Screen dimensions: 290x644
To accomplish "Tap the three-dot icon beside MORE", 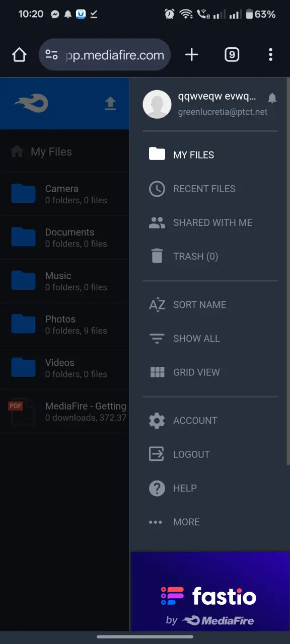I will (156, 522).
